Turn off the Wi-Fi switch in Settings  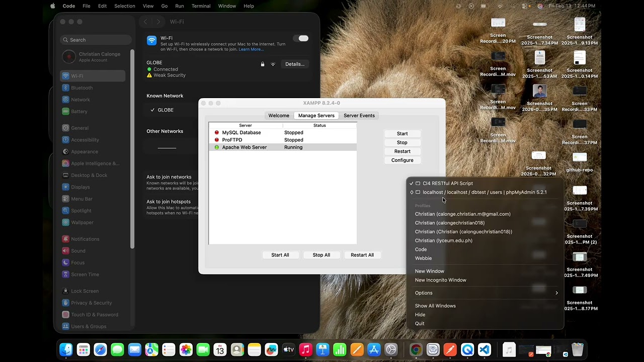click(301, 38)
